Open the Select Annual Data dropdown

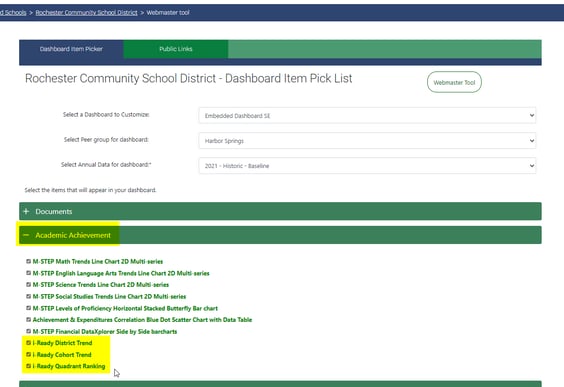click(x=367, y=166)
